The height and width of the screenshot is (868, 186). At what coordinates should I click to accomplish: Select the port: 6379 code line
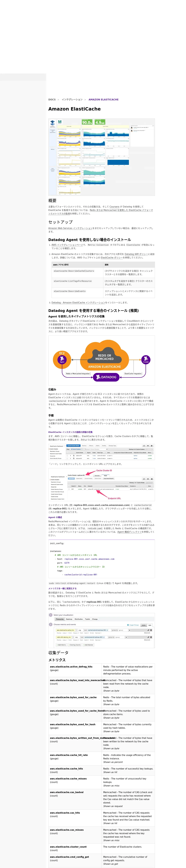[63, 563]
